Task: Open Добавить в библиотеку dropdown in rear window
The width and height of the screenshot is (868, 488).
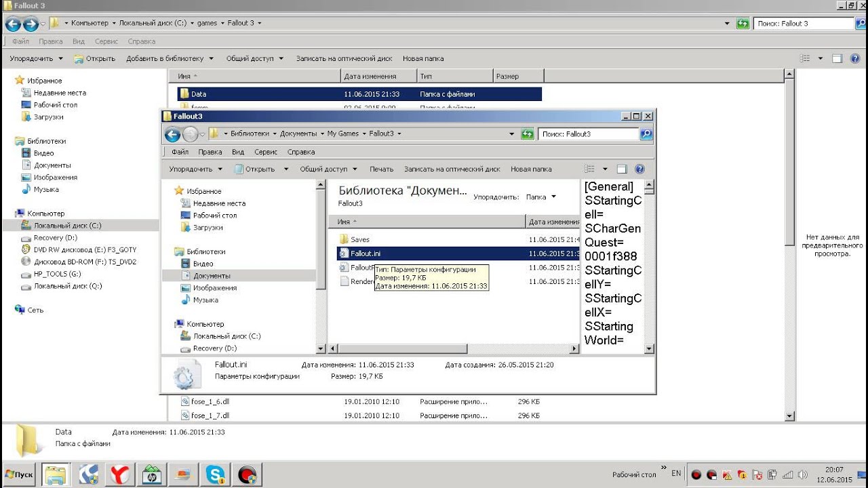Action: (170, 58)
